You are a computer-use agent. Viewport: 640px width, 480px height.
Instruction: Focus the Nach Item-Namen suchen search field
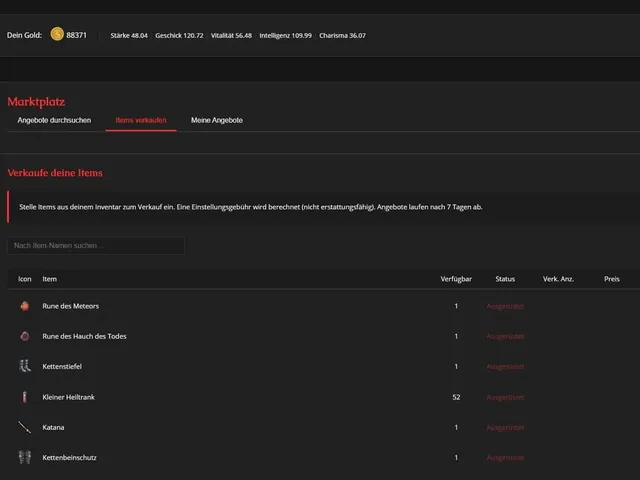click(96, 246)
